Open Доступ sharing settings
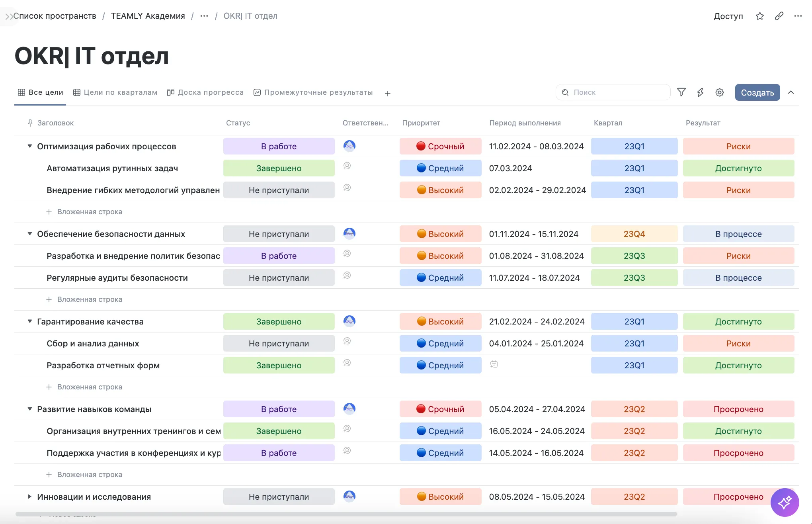812x524 pixels. 728,16
